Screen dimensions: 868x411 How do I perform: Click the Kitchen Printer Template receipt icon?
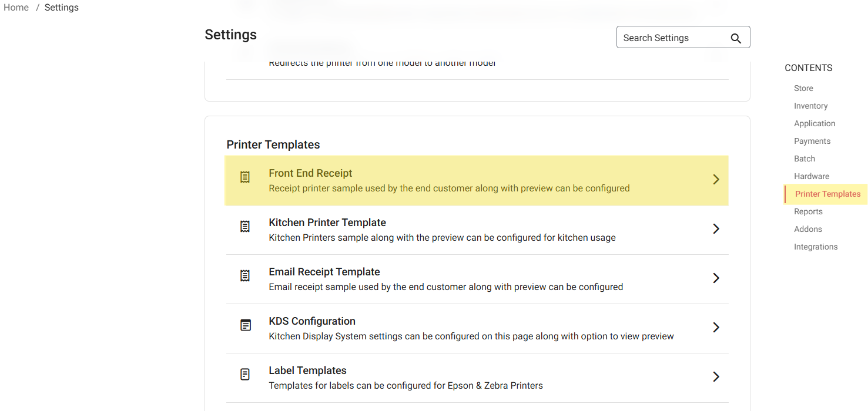click(x=245, y=227)
